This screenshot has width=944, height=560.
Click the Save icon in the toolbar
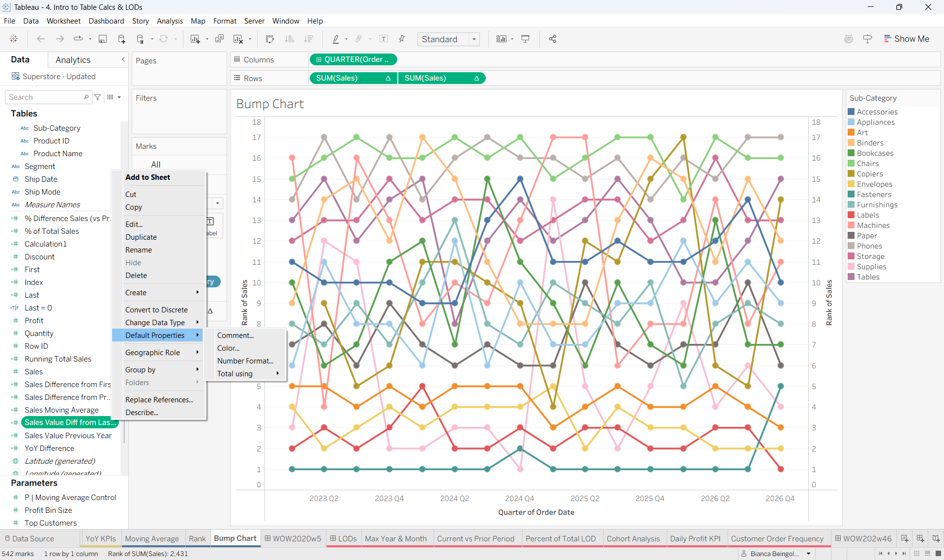[103, 39]
